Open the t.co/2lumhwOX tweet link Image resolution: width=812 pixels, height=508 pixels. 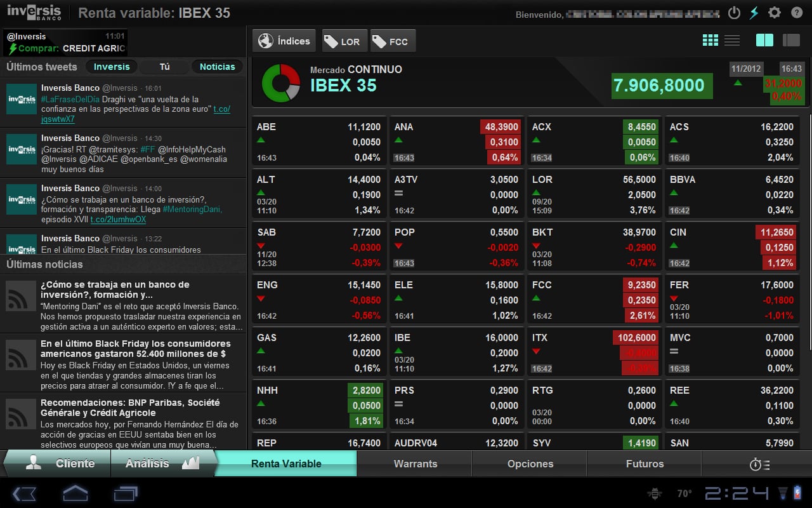coord(118,220)
